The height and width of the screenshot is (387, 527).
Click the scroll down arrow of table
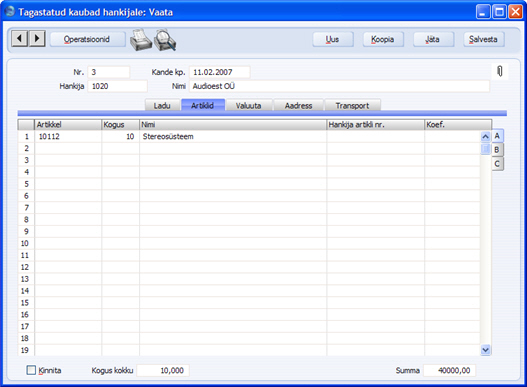point(485,350)
